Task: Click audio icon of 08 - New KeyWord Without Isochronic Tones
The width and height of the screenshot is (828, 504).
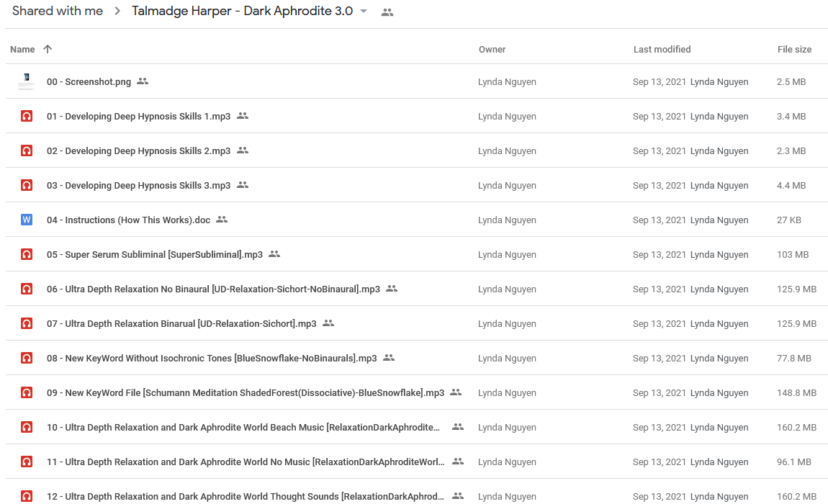Action: pyautogui.click(x=27, y=358)
